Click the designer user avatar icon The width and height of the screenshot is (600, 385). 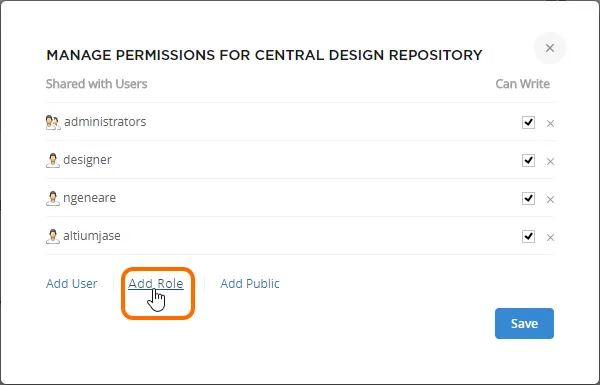click(x=53, y=161)
